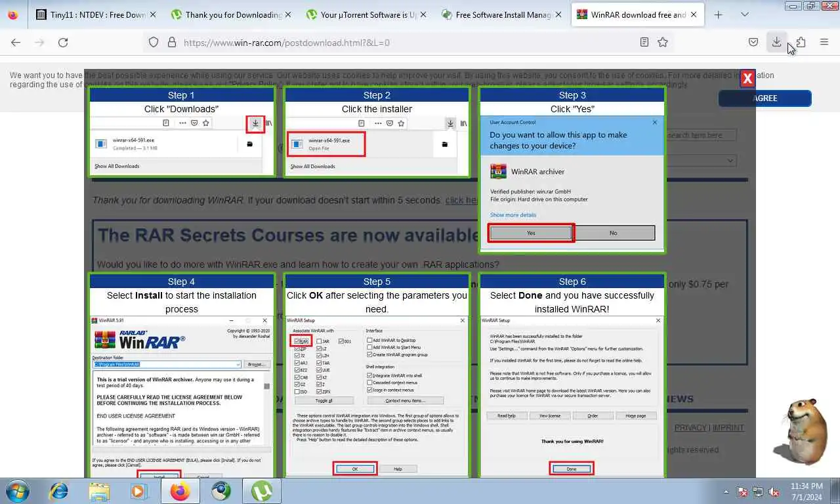This screenshot has height=504, width=840.
Task: Go forward one page
Action: (39, 42)
